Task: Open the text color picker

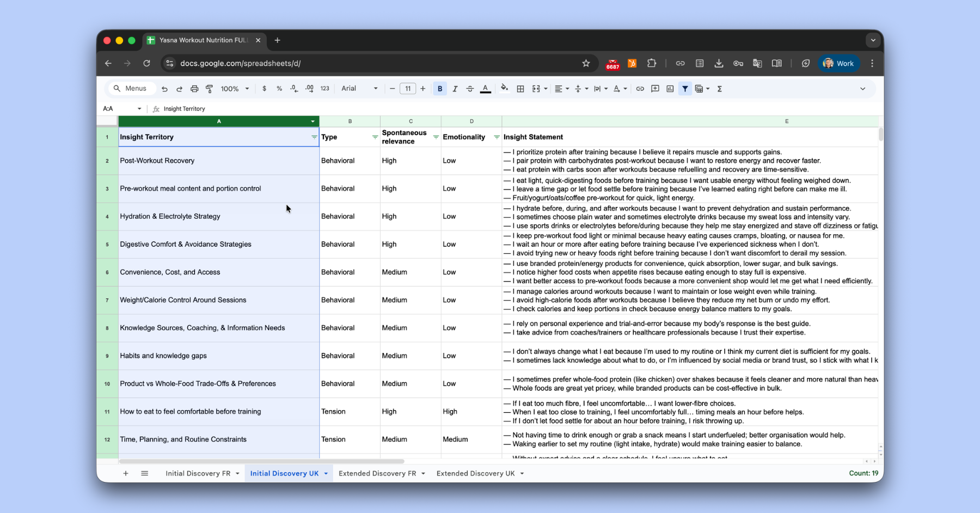Action: coord(486,89)
